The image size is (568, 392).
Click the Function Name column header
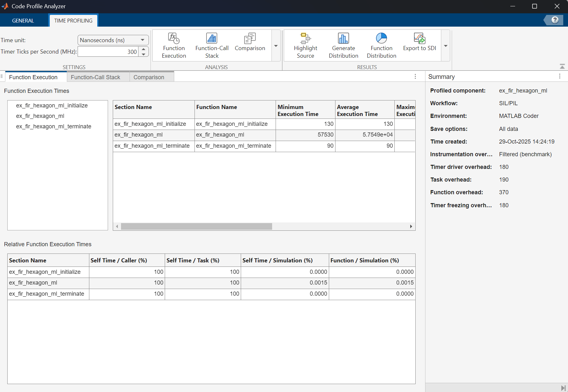(235, 110)
